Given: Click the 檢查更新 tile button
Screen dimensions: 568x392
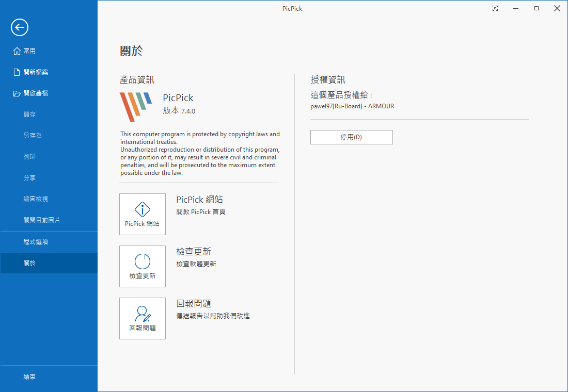Looking at the screenshot, I should tap(143, 266).
